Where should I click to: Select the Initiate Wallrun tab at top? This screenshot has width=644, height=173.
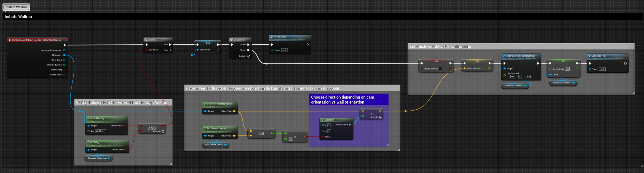16,7
